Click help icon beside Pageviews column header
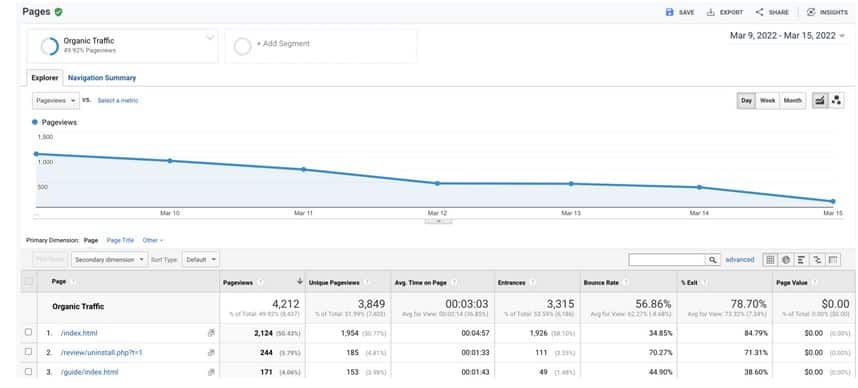The height and width of the screenshot is (388, 858). pyautogui.click(x=260, y=282)
